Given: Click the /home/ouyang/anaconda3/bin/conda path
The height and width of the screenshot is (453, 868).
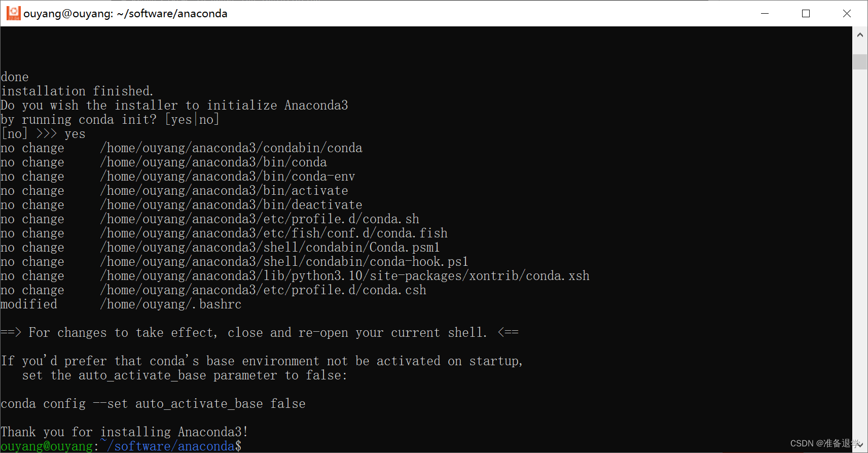Looking at the screenshot, I should 213,162.
